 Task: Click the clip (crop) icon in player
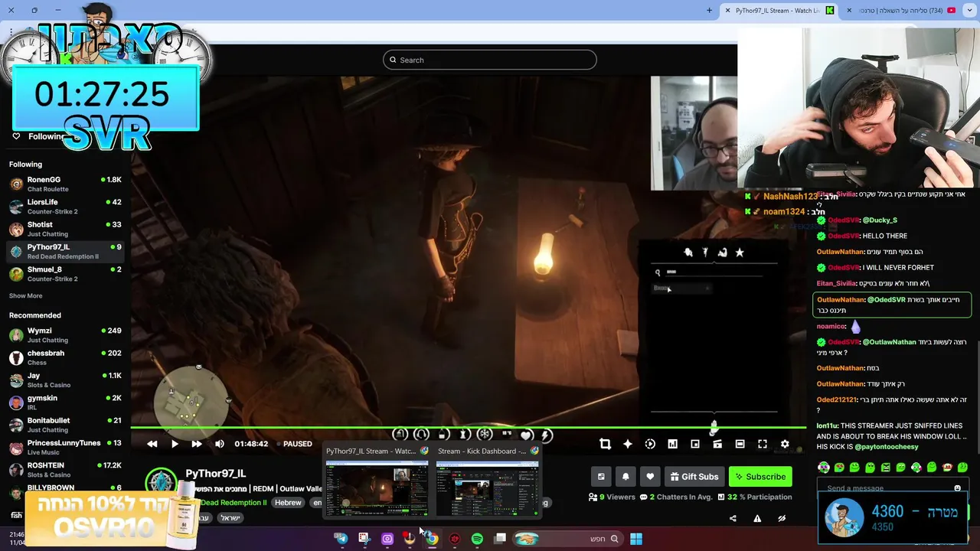coord(605,444)
